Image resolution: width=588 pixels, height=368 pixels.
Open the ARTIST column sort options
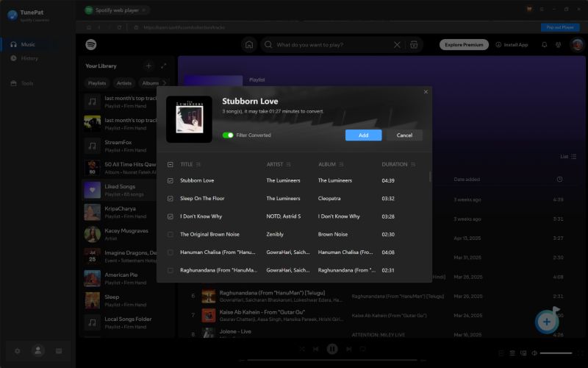[288, 164]
